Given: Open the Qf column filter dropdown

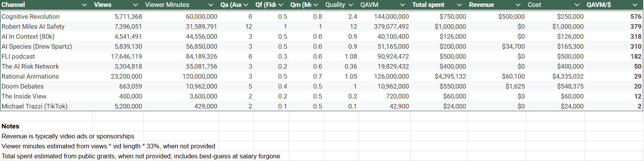Looking at the screenshot, I should [281, 5].
